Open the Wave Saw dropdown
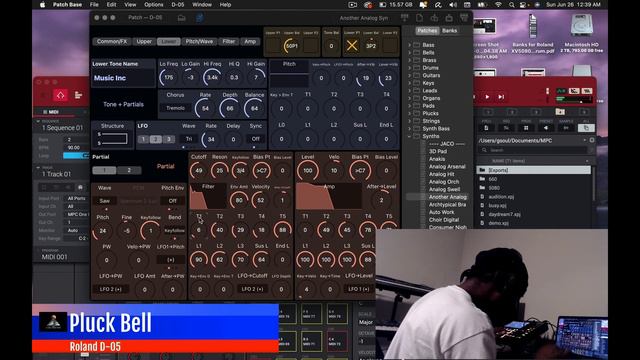Screen dimensions: 640x360 coord(105,201)
